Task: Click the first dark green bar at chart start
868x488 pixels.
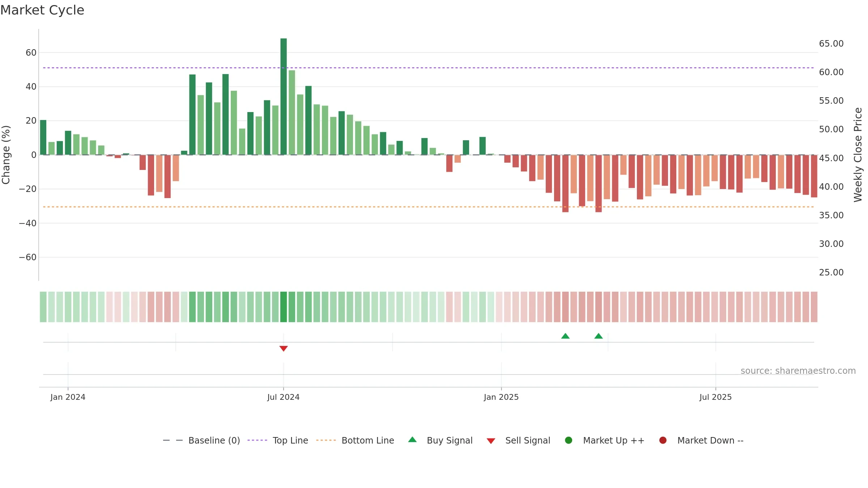Action: click(43, 137)
